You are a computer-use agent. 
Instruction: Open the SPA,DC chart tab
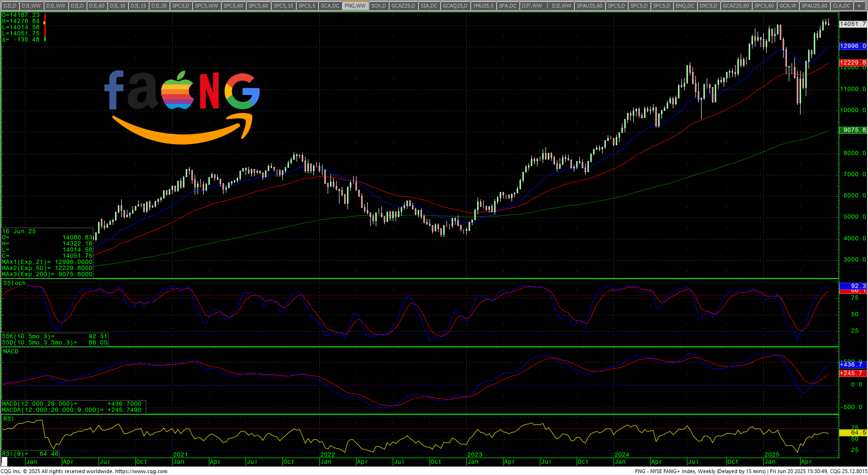[x=507, y=6]
